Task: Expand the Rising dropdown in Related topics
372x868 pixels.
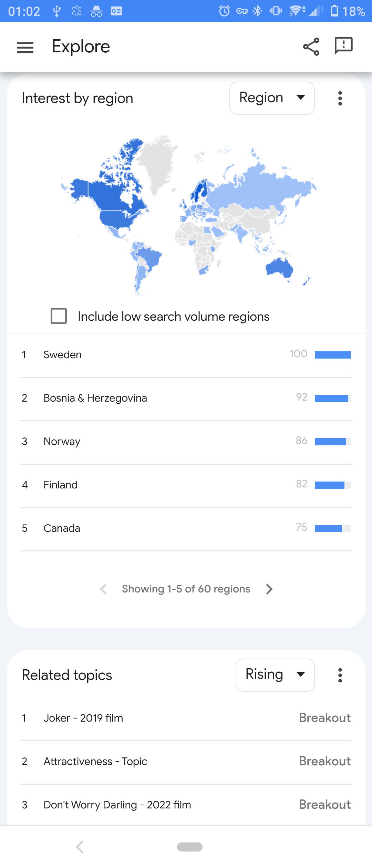Action: pyautogui.click(x=275, y=675)
